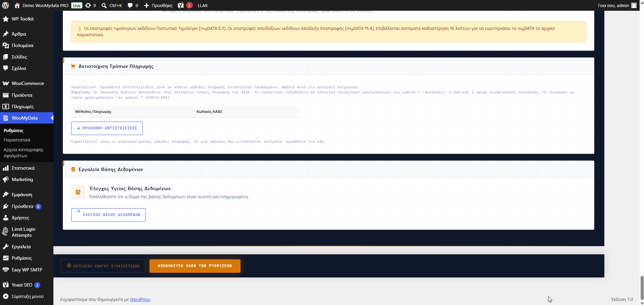Screen dimensions: 644x305
Task: Open the Yoast icon in the admin bar
Action: [x=181, y=5]
